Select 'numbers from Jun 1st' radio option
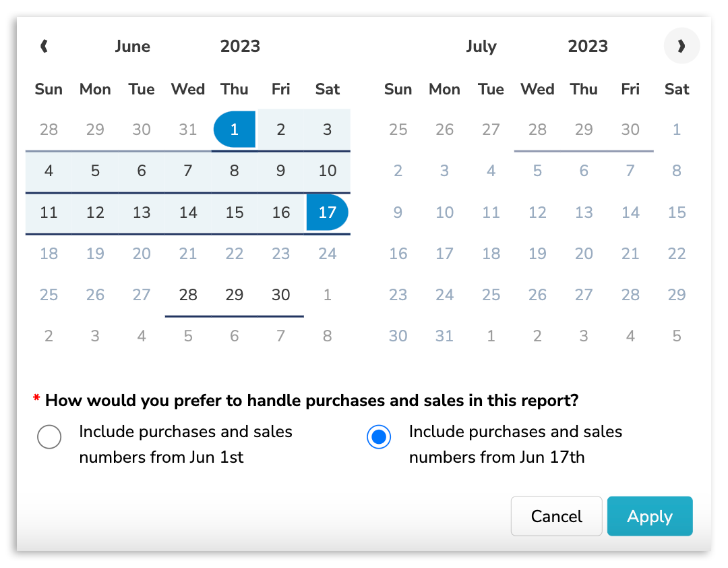This screenshot has width=728, height=568. click(x=49, y=437)
